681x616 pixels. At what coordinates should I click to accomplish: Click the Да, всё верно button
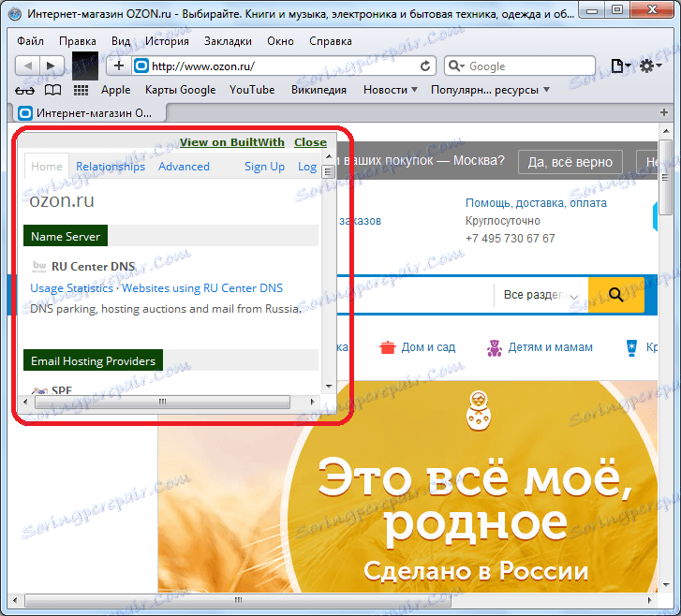tap(570, 162)
